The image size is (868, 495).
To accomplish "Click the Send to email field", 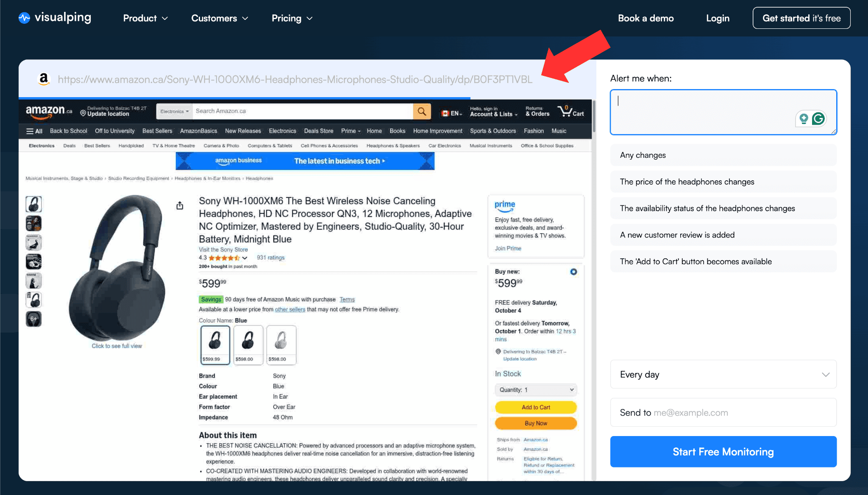I will 723,413.
